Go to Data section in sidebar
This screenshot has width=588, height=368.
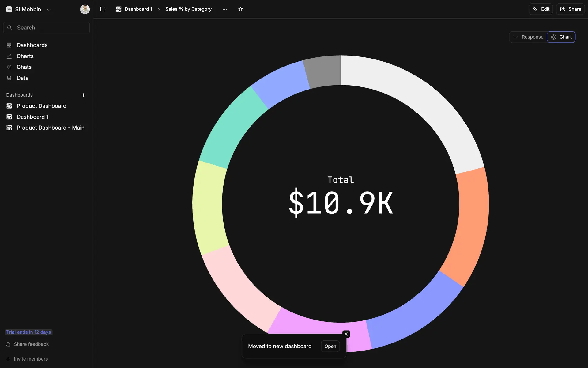[x=22, y=78]
